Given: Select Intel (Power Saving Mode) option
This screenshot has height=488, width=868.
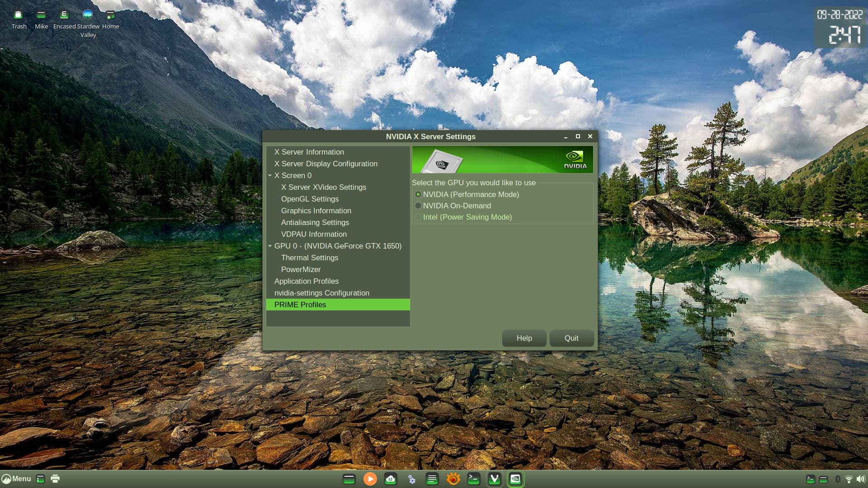Looking at the screenshot, I should [463, 217].
